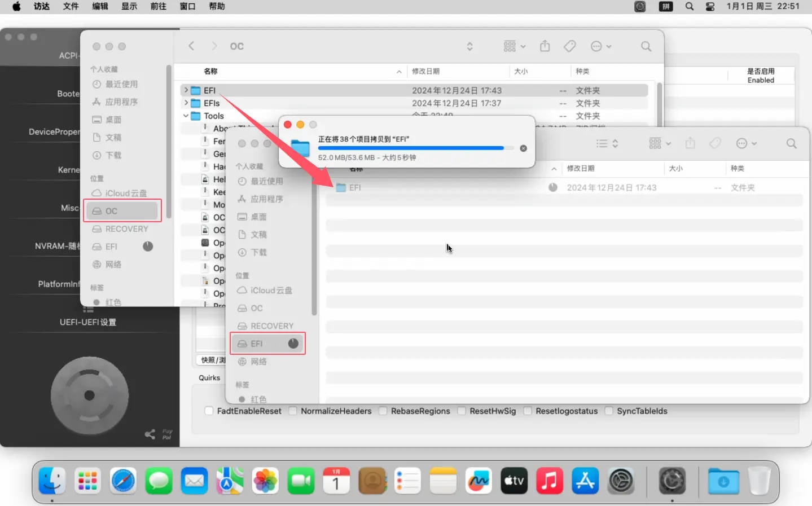Click Share icon in OC Finder toolbar
The width and height of the screenshot is (812, 506).
[545, 46]
